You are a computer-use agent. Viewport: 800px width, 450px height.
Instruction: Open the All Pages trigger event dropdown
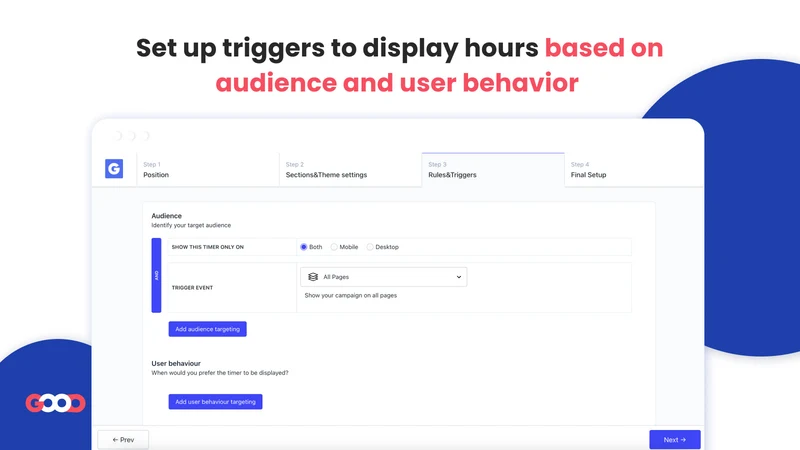click(x=384, y=277)
